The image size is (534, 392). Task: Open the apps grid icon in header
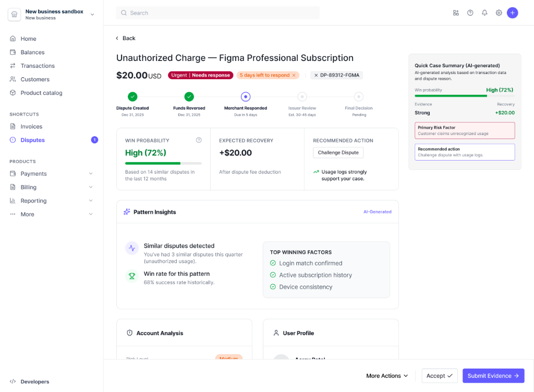point(456,13)
